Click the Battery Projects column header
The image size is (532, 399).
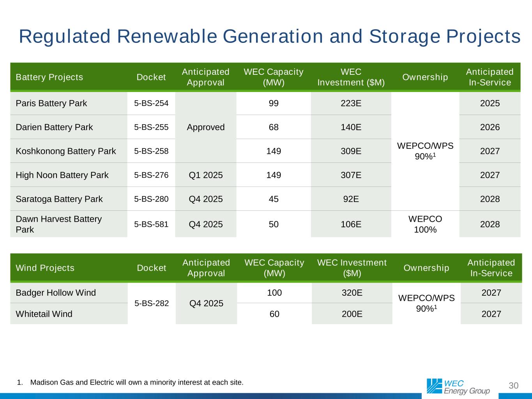point(49,77)
